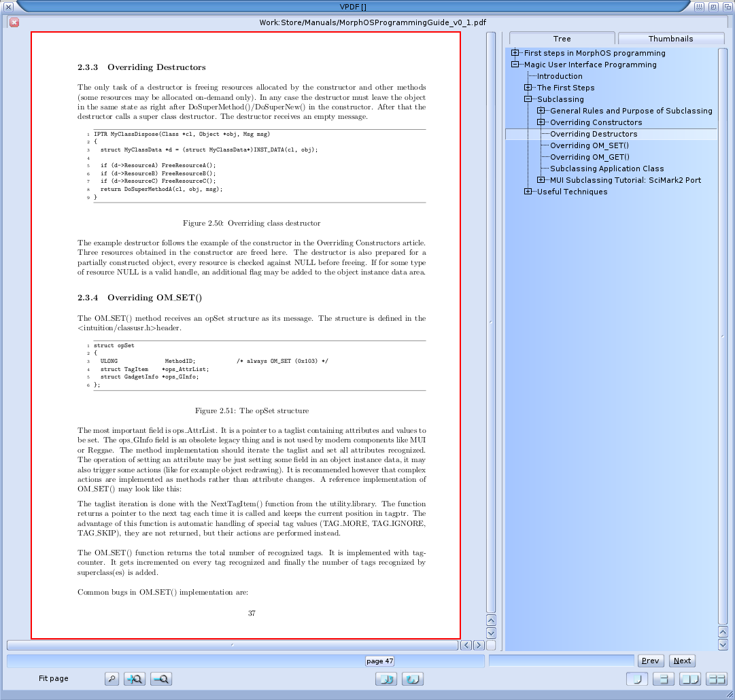Screen dimensions: 735x700
Task: Click the window depth gadget in title bar
Action: click(x=728, y=7)
